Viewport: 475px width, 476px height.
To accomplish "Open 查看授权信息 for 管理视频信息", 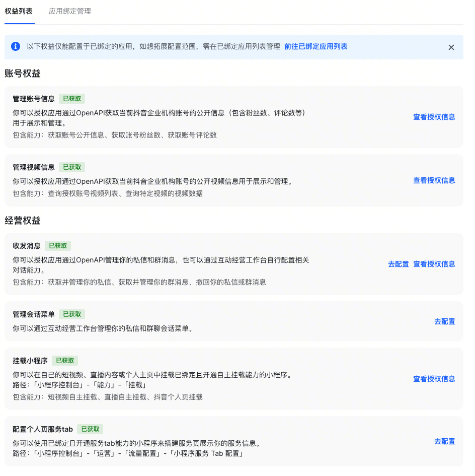I will coord(434,180).
